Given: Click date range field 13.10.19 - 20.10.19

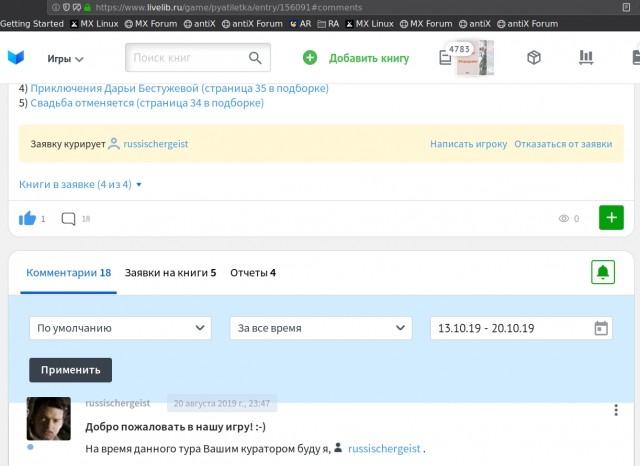Looking at the screenshot, I should coord(521,328).
